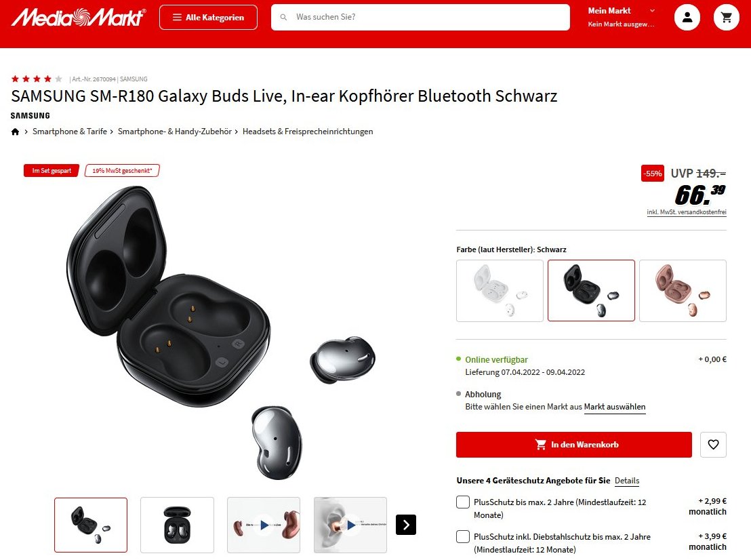The height and width of the screenshot is (560, 751).
Task: Select the white color variant
Action: point(500,291)
